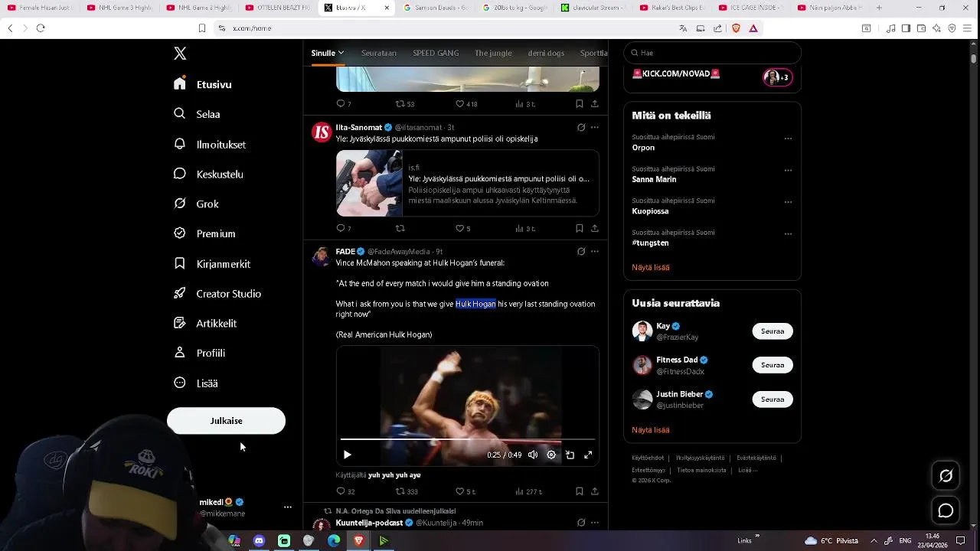980x551 pixels.
Task: Open Grok from sidebar
Action: pyautogui.click(x=196, y=204)
